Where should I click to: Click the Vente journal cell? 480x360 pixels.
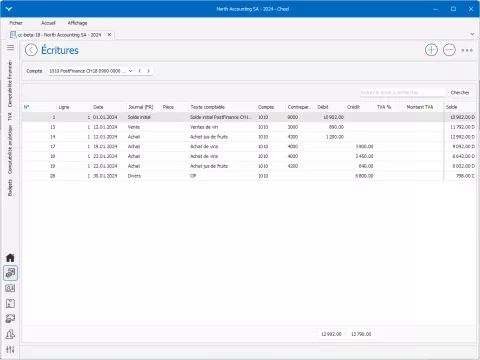(x=134, y=127)
